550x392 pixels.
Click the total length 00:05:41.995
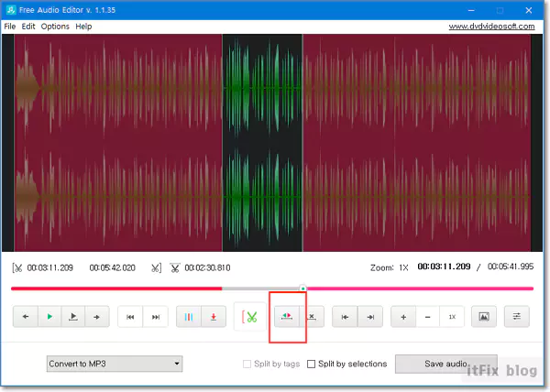pyautogui.click(x=511, y=267)
